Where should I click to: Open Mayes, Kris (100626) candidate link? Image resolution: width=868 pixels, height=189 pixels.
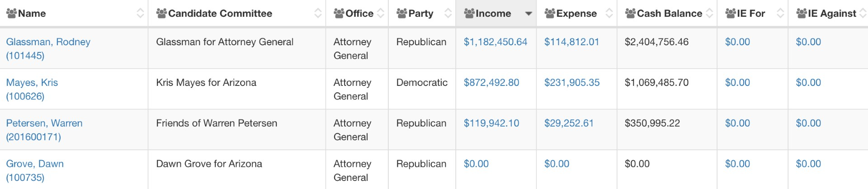[32, 89]
